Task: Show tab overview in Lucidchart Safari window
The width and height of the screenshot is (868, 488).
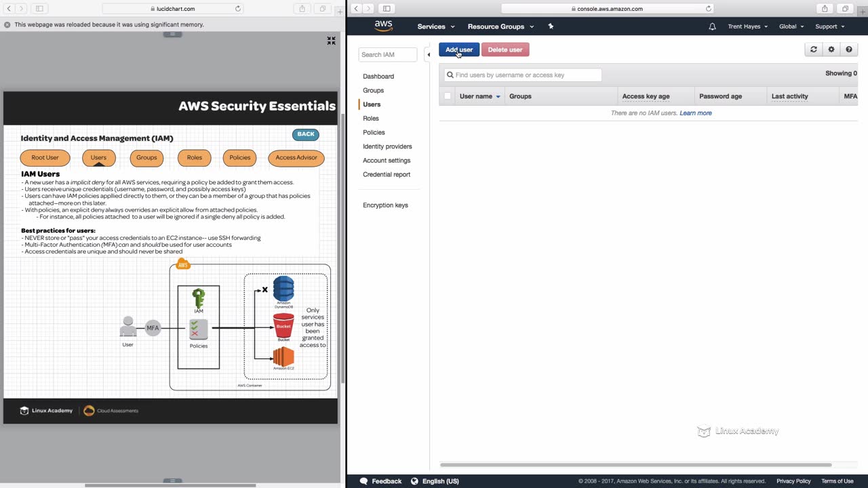Action: click(322, 9)
